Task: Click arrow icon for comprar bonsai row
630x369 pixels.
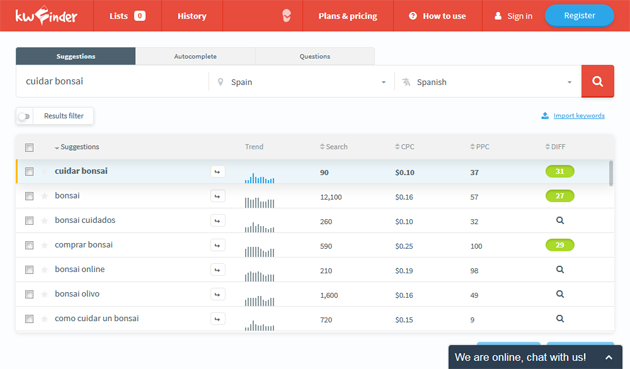Action: [x=218, y=245]
